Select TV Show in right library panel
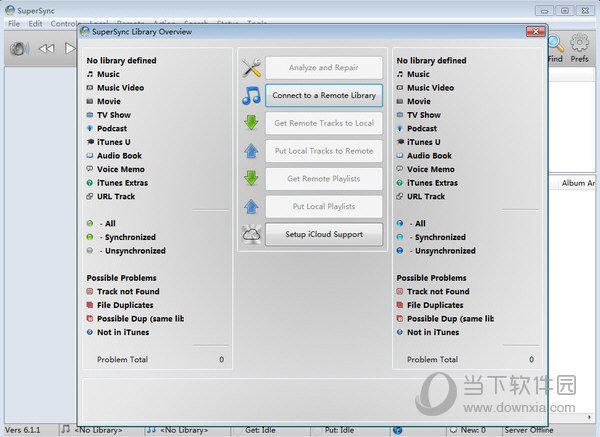The image size is (600, 437). click(x=424, y=115)
